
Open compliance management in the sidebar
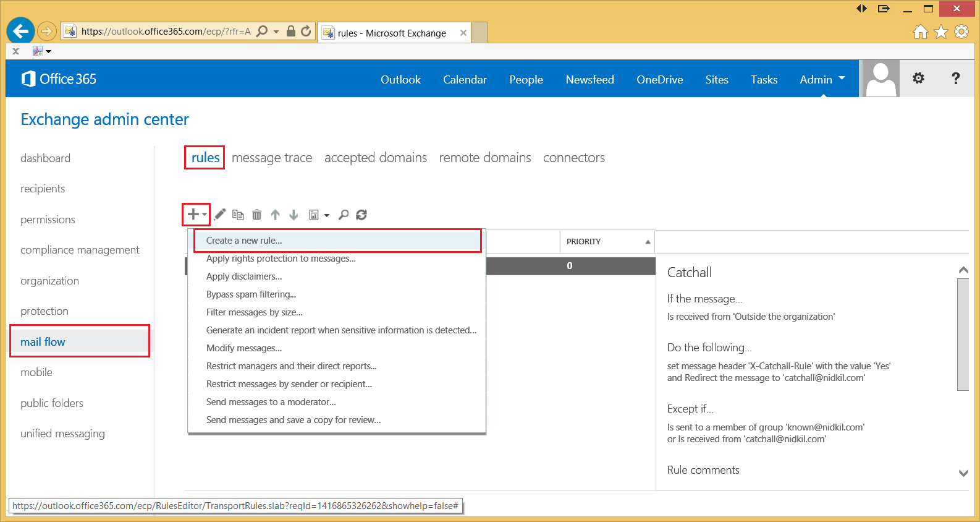click(x=80, y=250)
